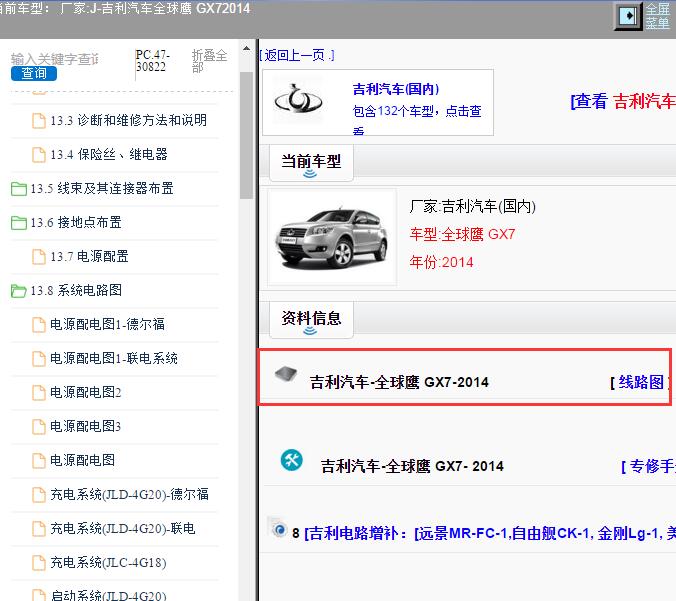Open 电源配电图1-德尔福 diagram

(x=107, y=324)
